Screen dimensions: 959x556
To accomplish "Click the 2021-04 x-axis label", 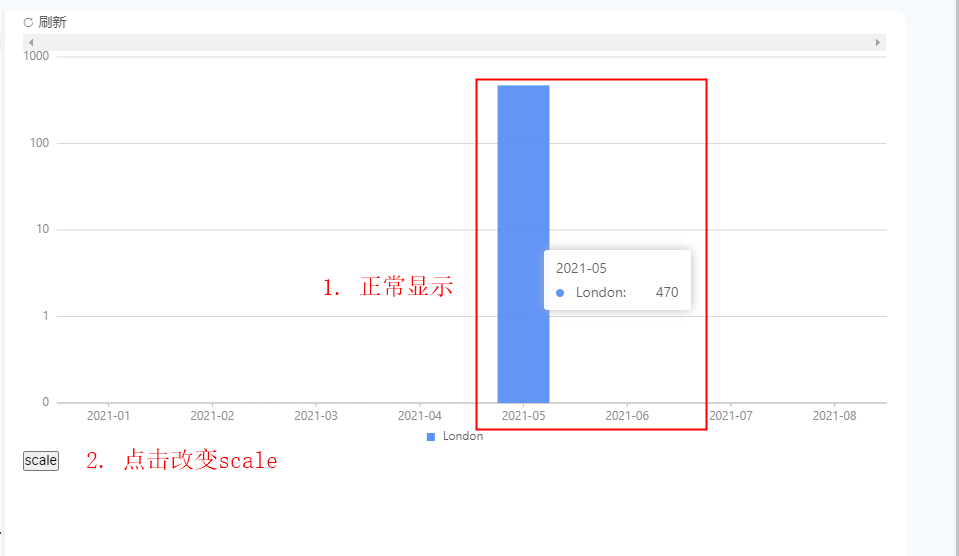I will click(420, 416).
